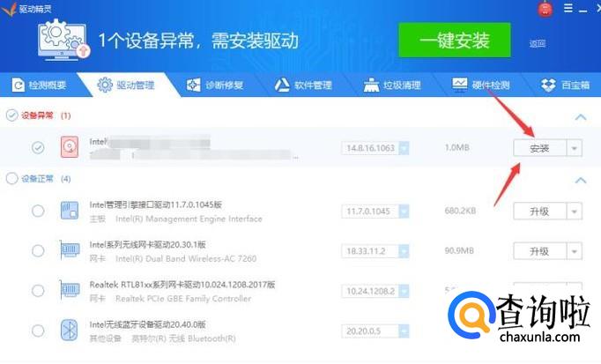Click 升级 for Intel管理引擎接口驱动
This screenshot has height=364, width=601.
coord(539,212)
